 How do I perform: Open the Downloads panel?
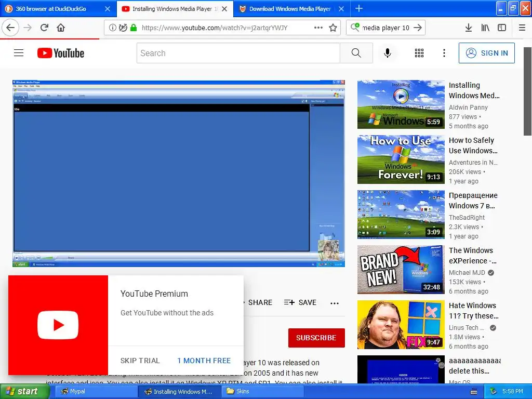(469, 28)
